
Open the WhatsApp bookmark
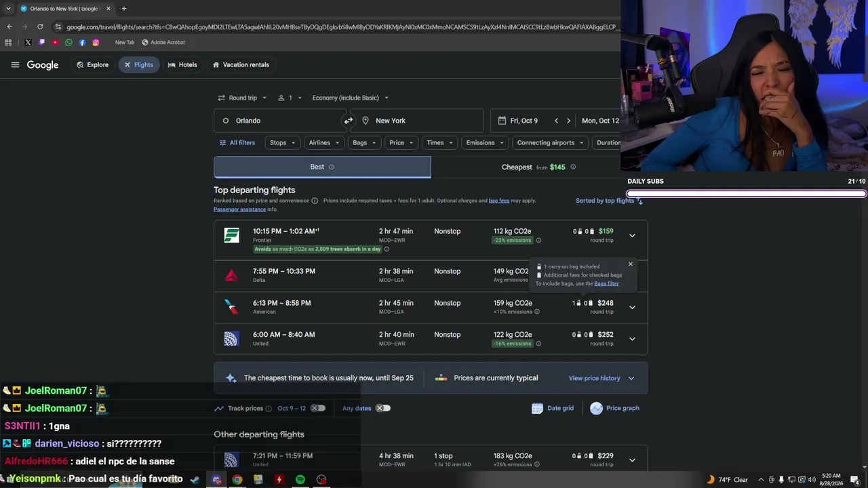[68, 42]
